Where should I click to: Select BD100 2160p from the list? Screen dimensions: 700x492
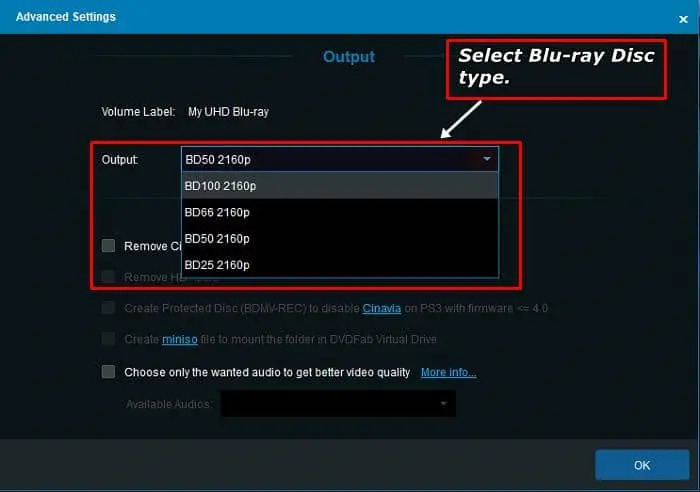[340, 186]
